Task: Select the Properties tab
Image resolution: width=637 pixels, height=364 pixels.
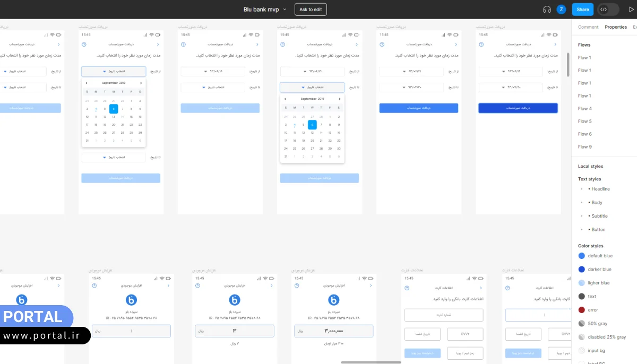Action: point(616,27)
